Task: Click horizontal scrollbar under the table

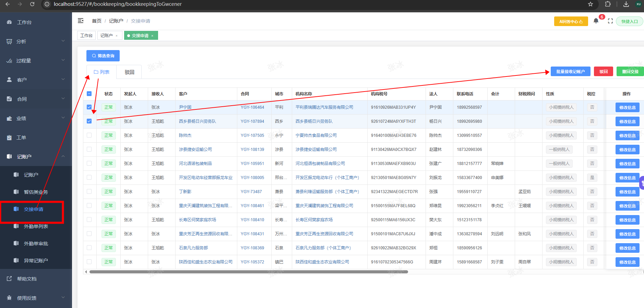Action: 249,272
